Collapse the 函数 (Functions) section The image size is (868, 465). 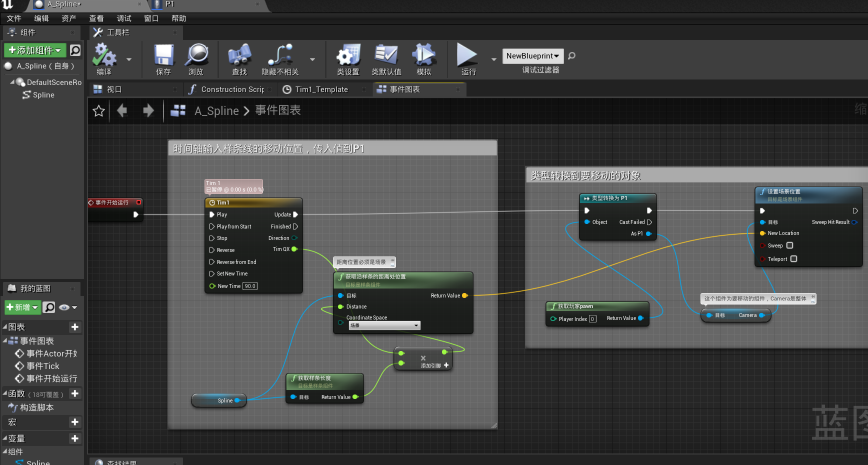coord(4,393)
